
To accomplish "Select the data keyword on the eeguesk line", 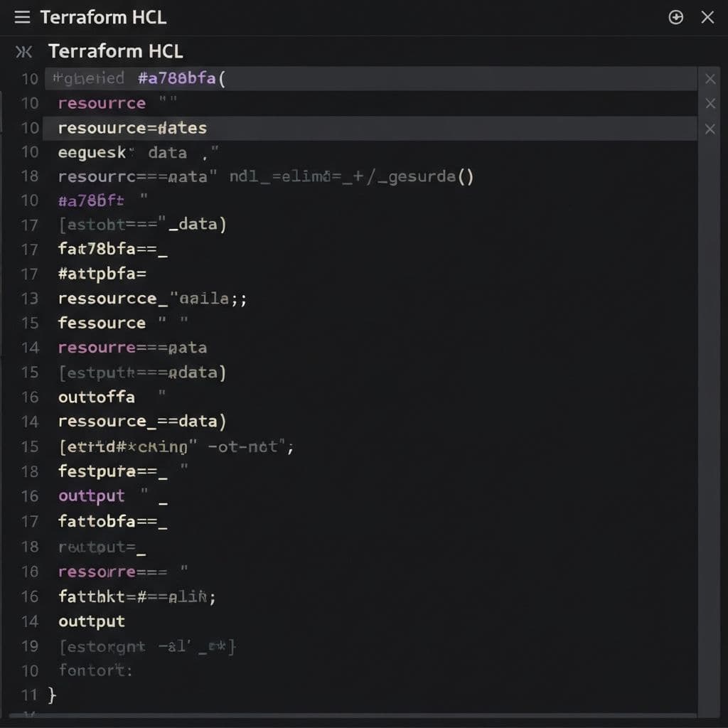I will (165, 152).
